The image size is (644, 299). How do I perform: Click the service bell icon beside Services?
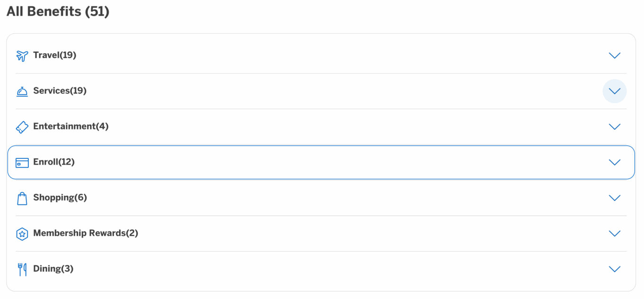pos(22,91)
